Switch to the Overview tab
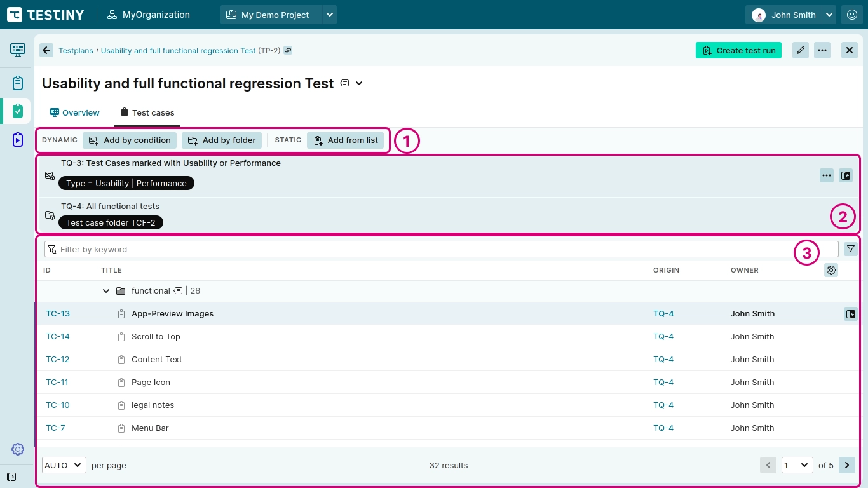 coord(75,112)
